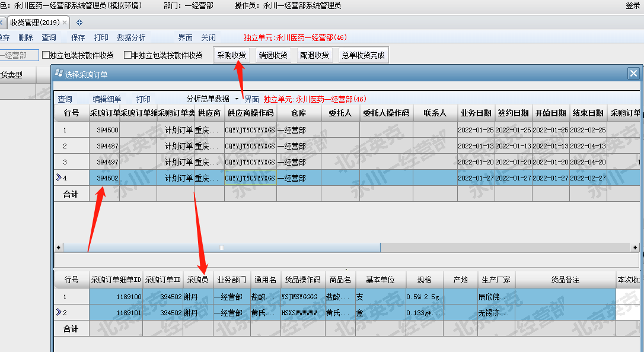
Task: Click 采购员 column header
Action: [197, 280]
